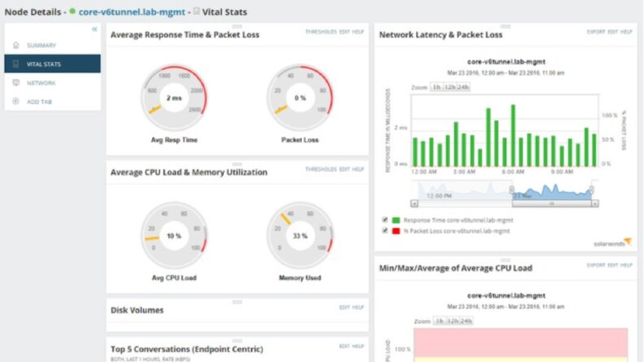Click the Network monitor icon in sidebar
The height and width of the screenshot is (362, 644).
coord(16,83)
